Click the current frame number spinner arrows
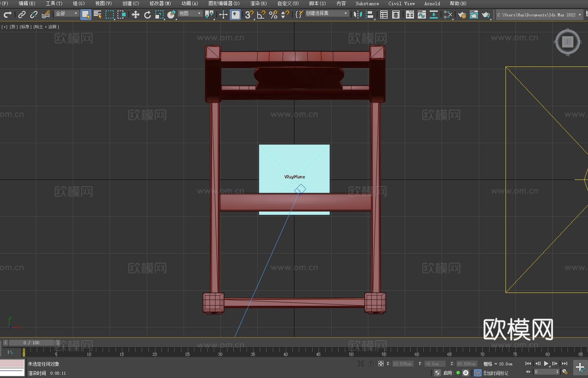This screenshot has height=378, width=588. click(557, 372)
